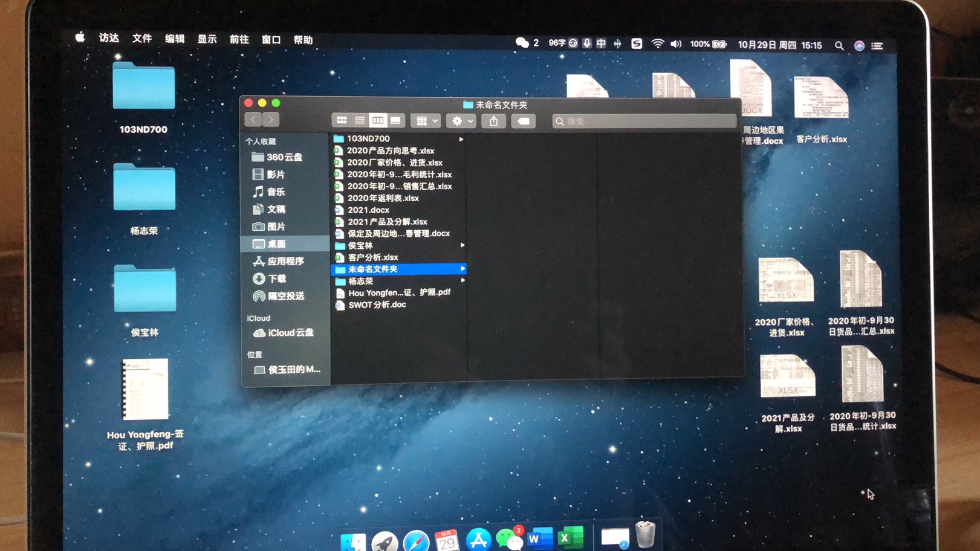Select 应用程序 in the Finder sidebar

coord(285,261)
